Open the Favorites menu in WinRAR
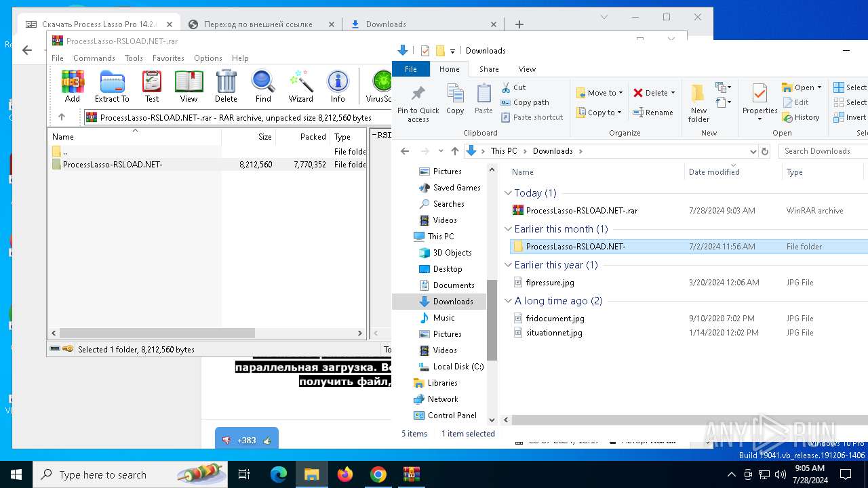 [x=168, y=58]
